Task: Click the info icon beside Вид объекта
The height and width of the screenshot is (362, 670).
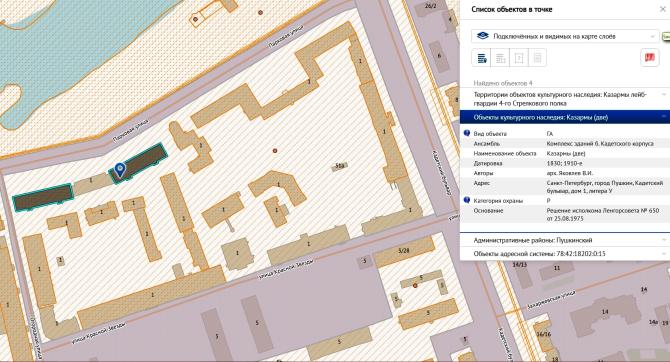Action: tap(467, 133)
